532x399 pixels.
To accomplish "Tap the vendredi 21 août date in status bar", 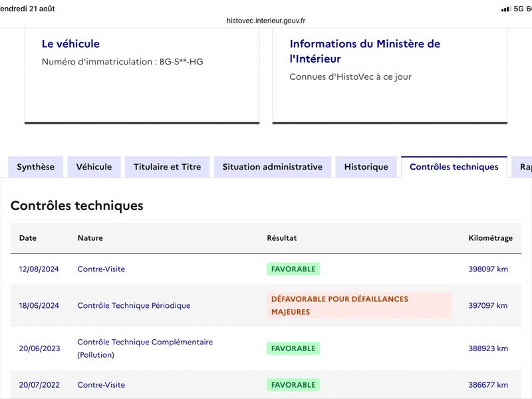I will point(27,9).
